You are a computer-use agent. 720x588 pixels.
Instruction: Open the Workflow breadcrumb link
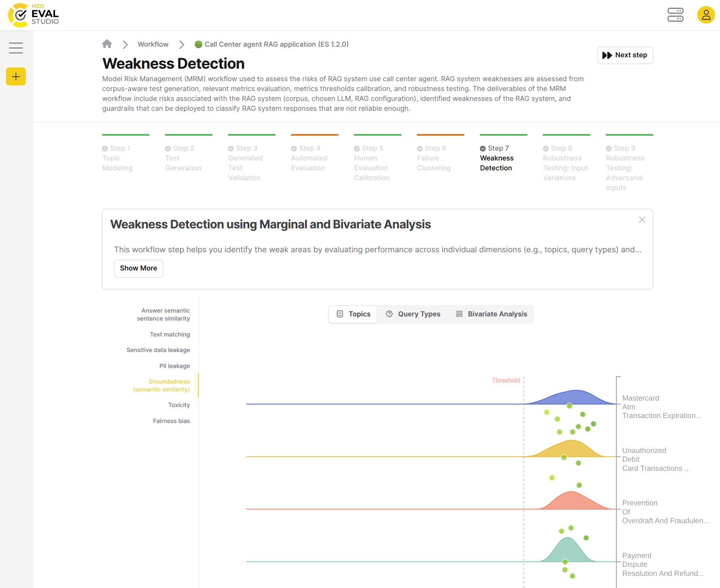point(153,44)
